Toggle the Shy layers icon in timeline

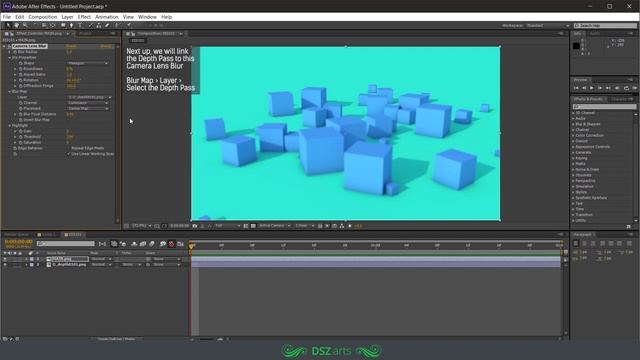(134, 244)
